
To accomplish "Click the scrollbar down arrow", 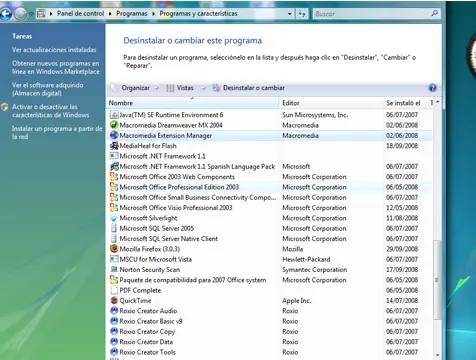I will [437, 355].
